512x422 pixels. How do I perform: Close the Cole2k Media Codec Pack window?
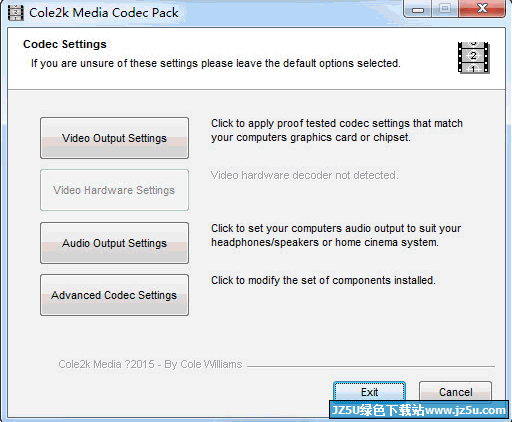click(x=482, y=9)
